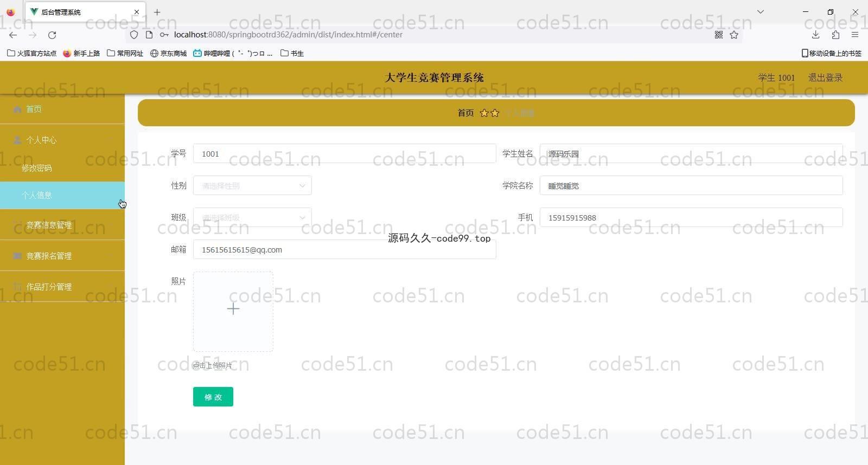Open the extensions puzzle icon
868x465 pixels.
coord(835,35)
